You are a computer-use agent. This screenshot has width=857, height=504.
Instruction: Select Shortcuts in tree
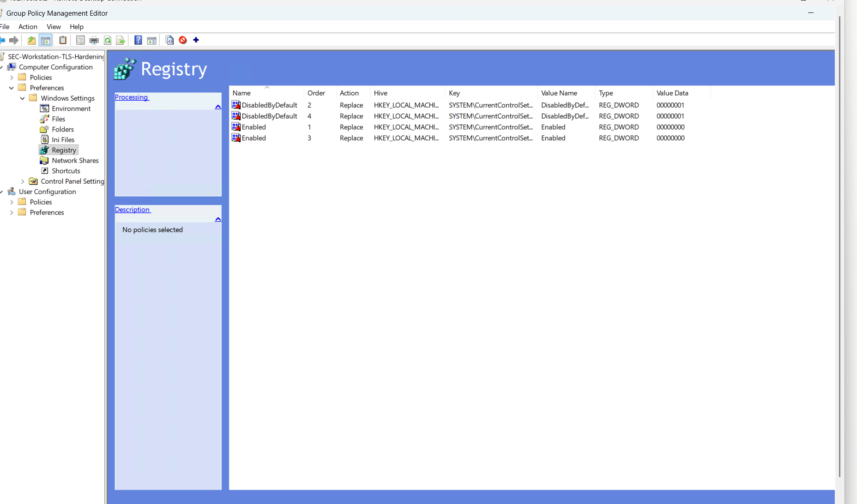pos(66,171)
